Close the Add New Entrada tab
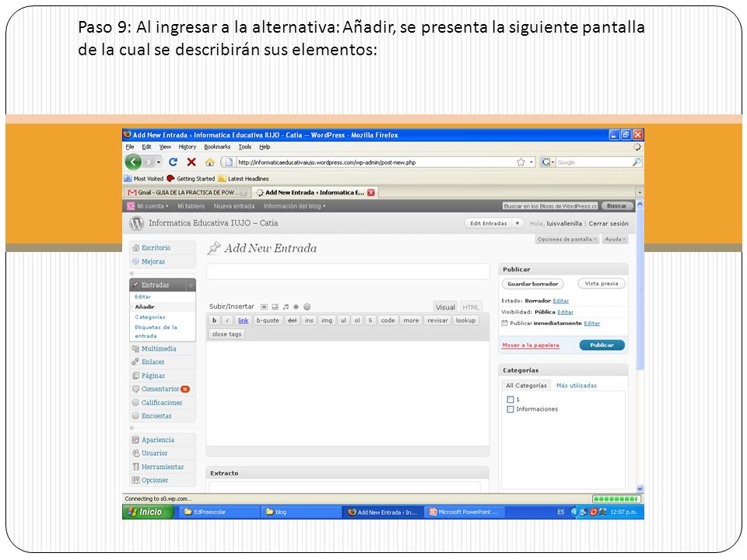Image resolution: width=747 pixels, height=560 pixels. 370,192
